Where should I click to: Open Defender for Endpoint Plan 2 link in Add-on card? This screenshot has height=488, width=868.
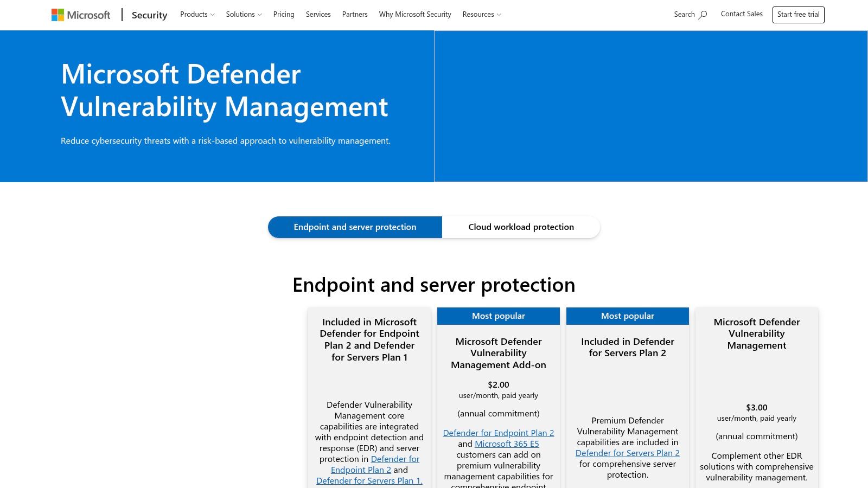[498, 433]
